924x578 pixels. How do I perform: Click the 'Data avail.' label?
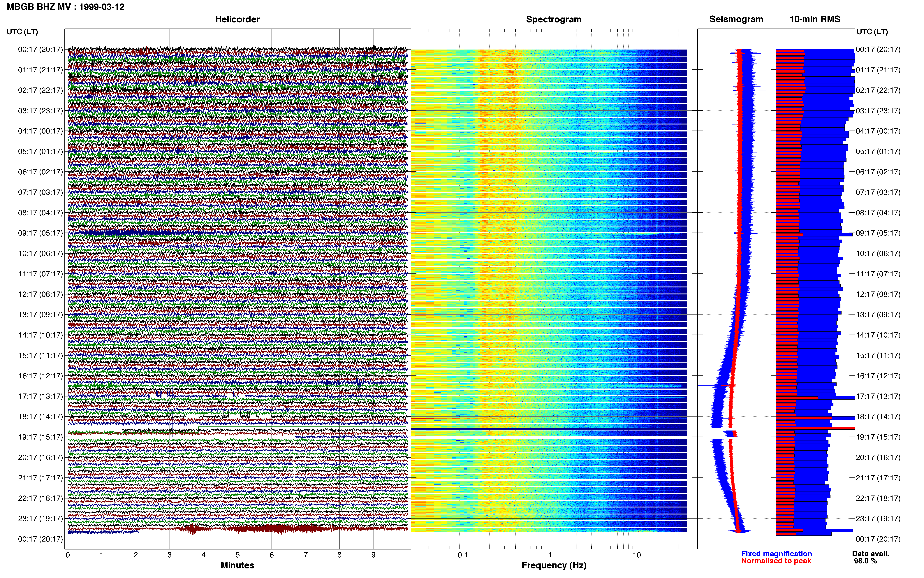[x=870, y=554]
